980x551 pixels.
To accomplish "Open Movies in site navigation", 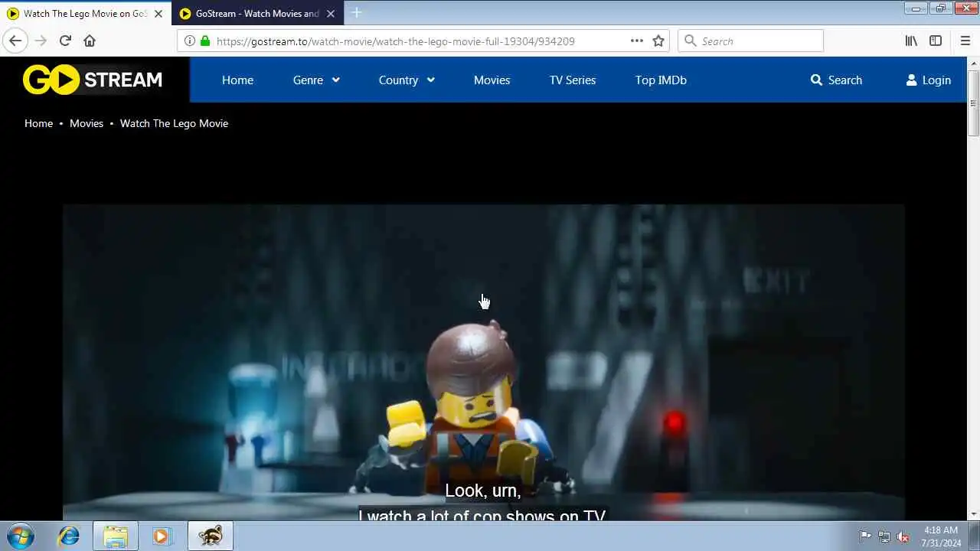I will 492,80.
